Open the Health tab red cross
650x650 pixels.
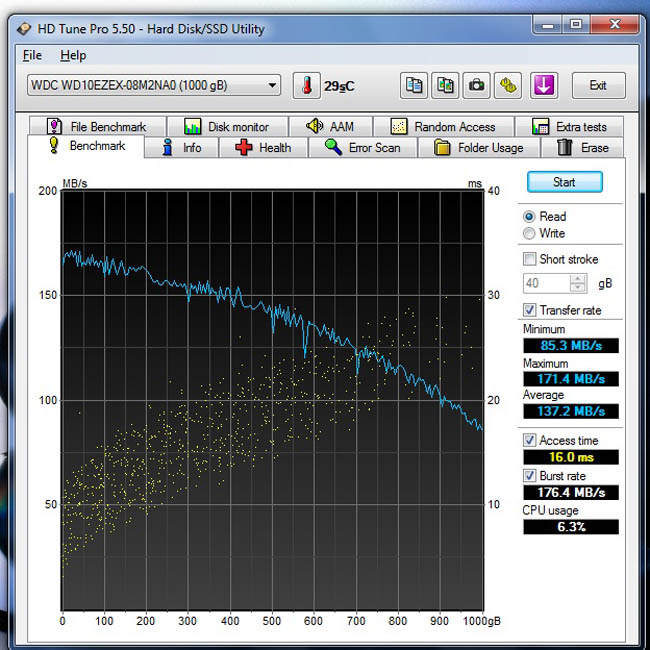click(244, 147)
